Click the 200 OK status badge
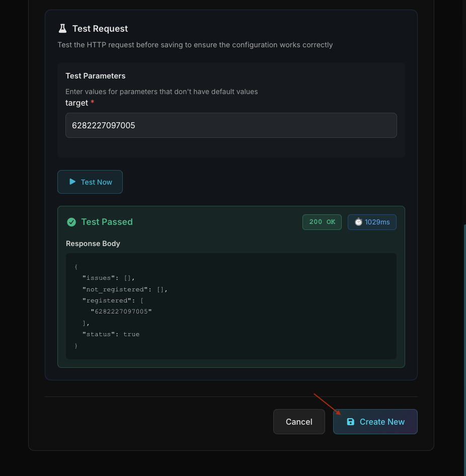Viewport: 466px width, 476px height. pyautogui.click(x=322, y=222)
